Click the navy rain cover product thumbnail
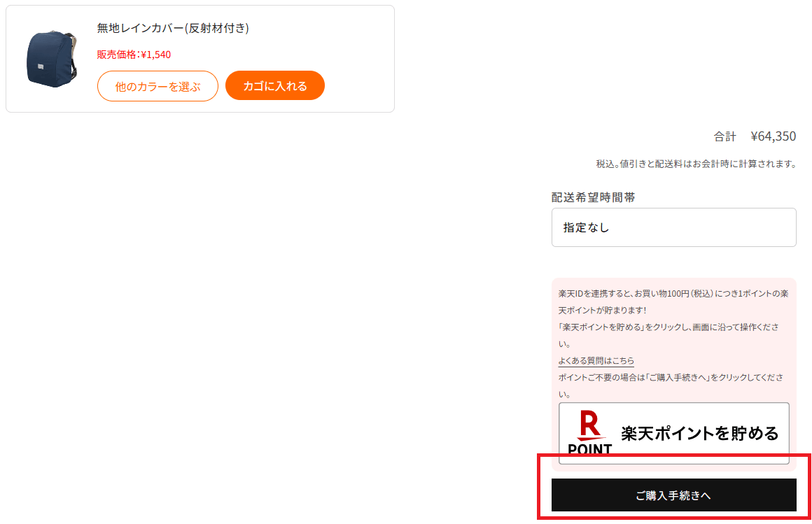The width and height of the screenshot is (812, 524). click(52, 59)
